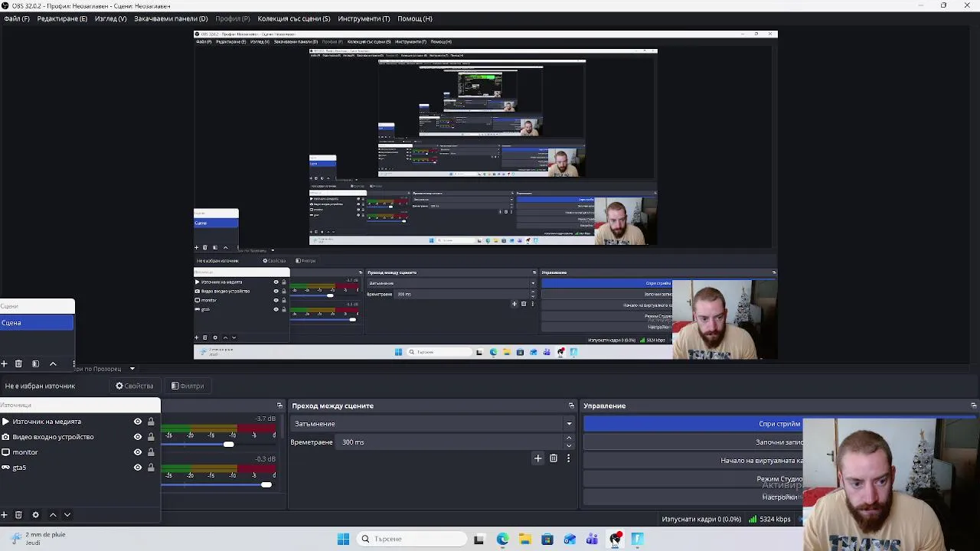Open Microsoft Edge from taskbar
Image resolution: width=980 pixels, height=551 pixels.
point(502,539)
